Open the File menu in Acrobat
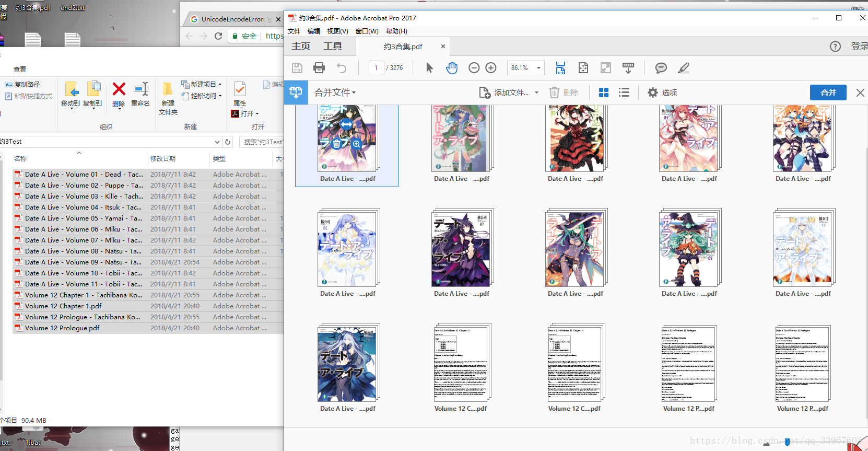This screenshot has height=451, width=868. pyautogui.click(x=294, y=31)
